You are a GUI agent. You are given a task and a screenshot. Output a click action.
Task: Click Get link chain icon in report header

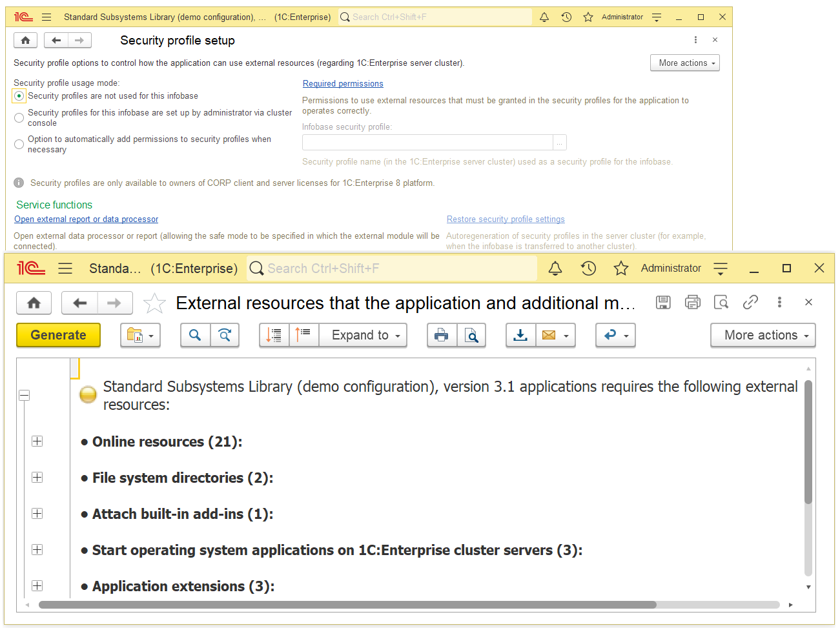[x=750, y=302]
